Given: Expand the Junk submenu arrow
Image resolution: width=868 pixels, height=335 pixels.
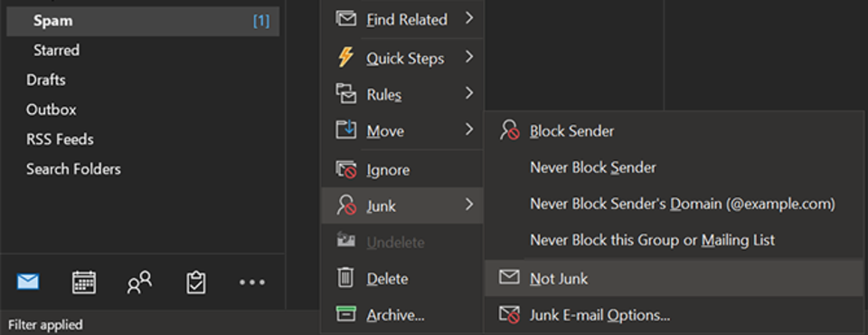Looking at the screenshot, I should coord(469,205).
